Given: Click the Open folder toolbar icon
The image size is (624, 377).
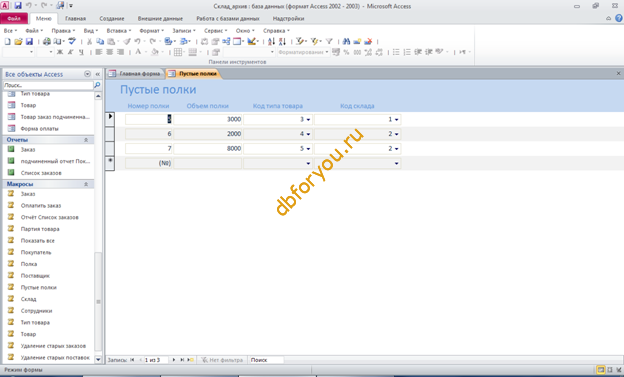Looking at the screenshot, I should click(x=18, y=41).
